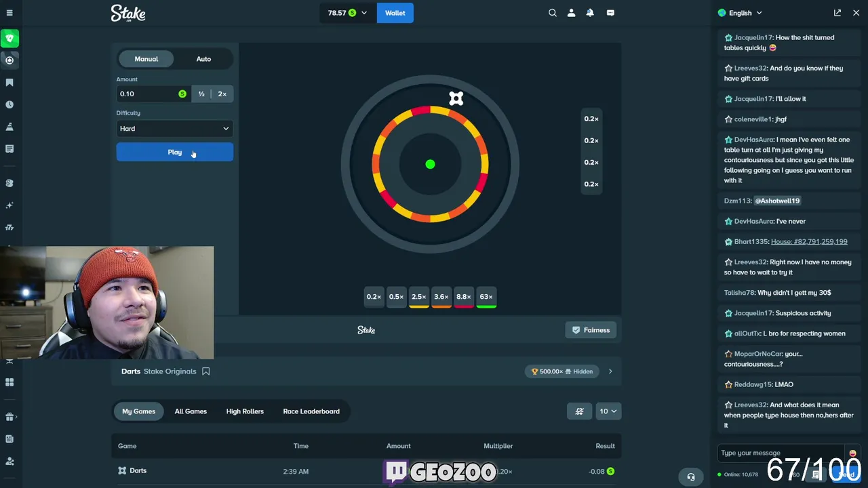The width and height of the screenshot is (868, 488).
Task: Change the rows count dropdown showing 10
Action: tap(608, 411)
